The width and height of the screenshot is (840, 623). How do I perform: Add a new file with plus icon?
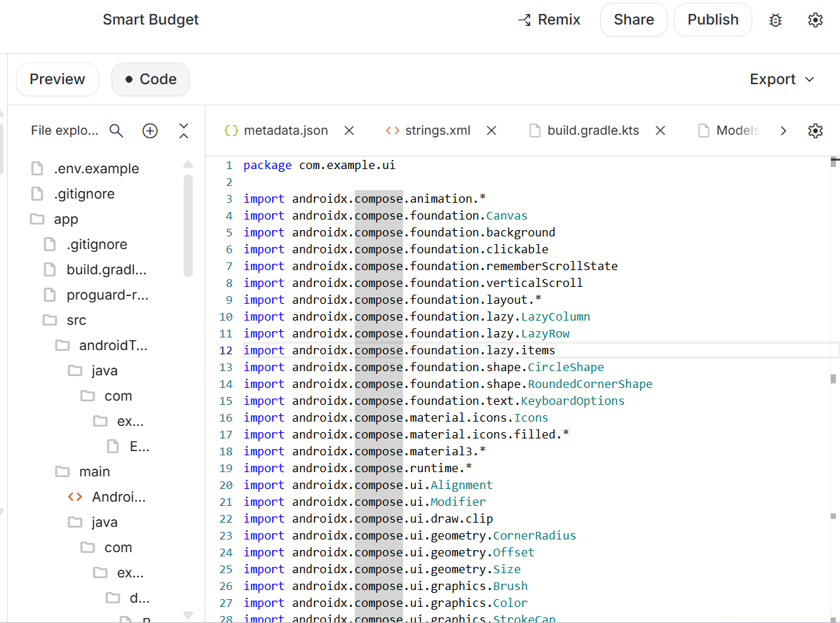(x=150, y=130)
